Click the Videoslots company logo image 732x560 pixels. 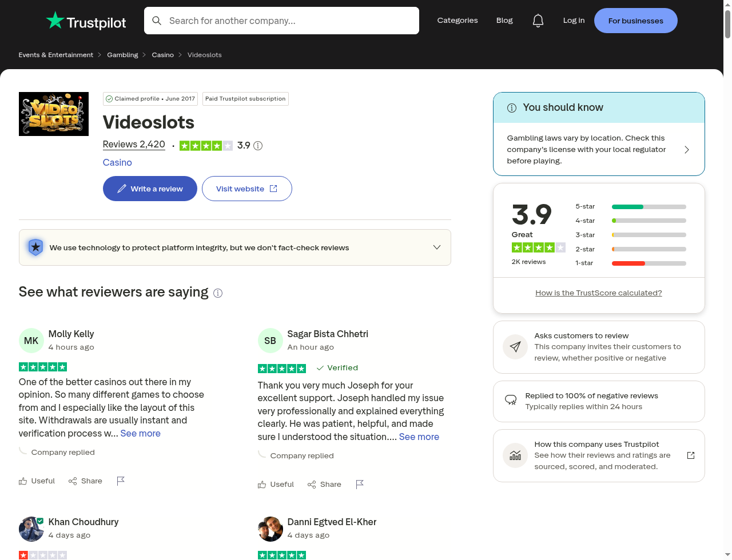tap(54, 114)
